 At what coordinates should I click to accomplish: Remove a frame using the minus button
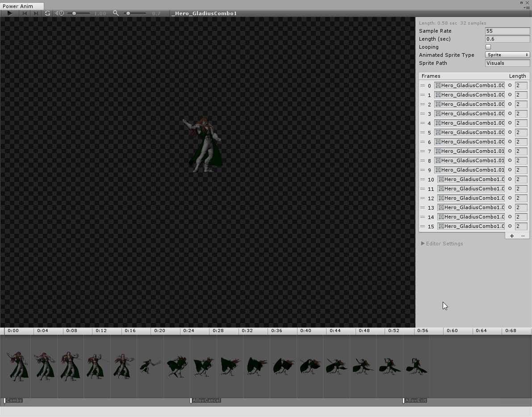coord(522,236)
